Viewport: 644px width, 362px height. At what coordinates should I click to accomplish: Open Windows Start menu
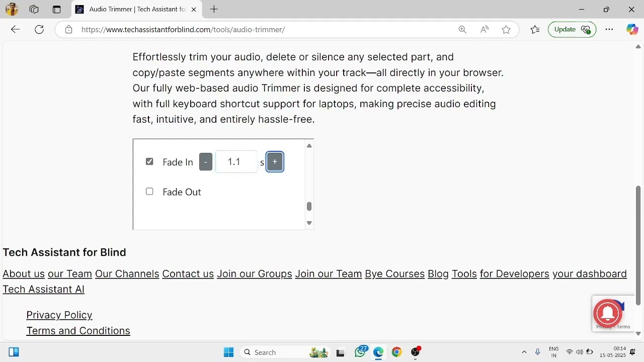[x=228, y=352]
